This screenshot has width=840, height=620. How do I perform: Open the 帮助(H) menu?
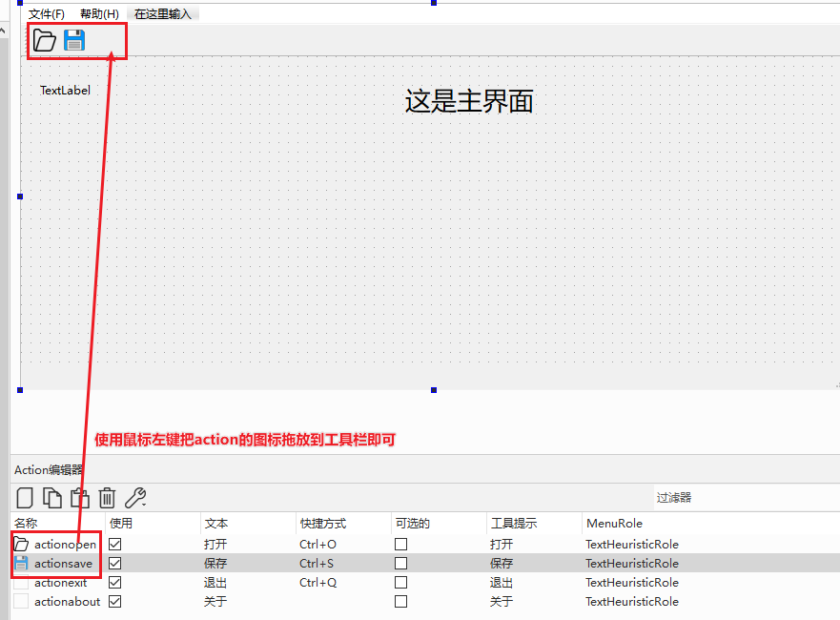(x=100, y=14)
